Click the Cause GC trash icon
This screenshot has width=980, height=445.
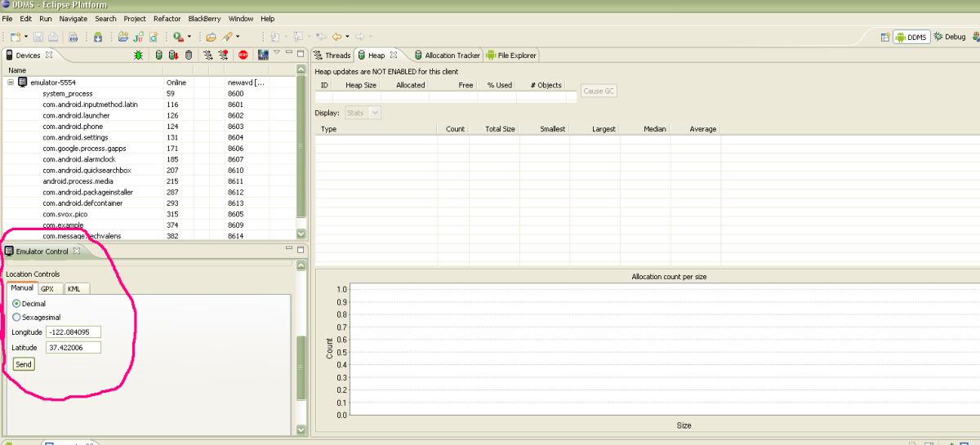[188, 55]
